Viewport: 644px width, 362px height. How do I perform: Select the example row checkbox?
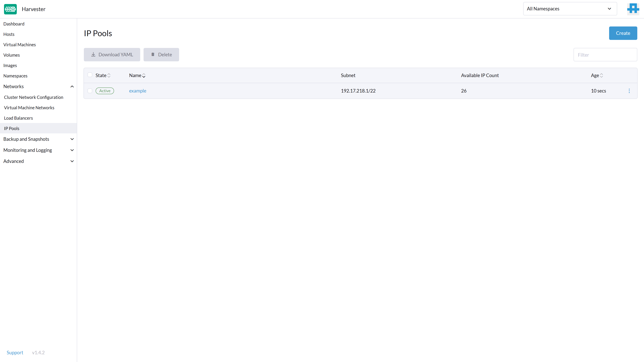(x=90, y=91)
